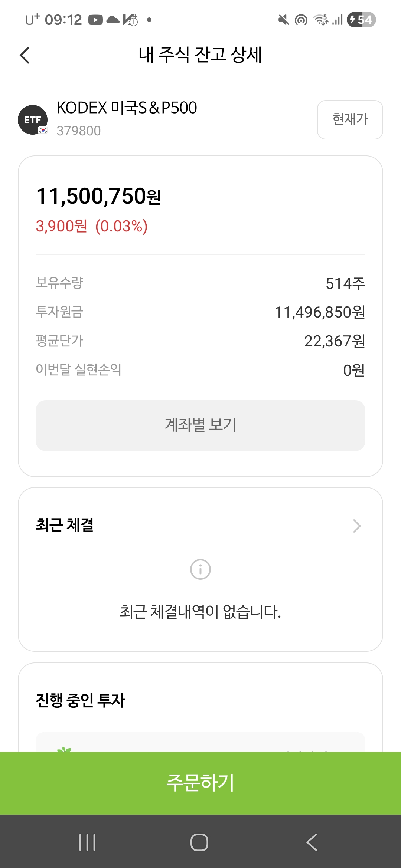Screen dimensions: 401x868
Task: Tap the battery indicator showing 54
Action: [x=361, y=20]
